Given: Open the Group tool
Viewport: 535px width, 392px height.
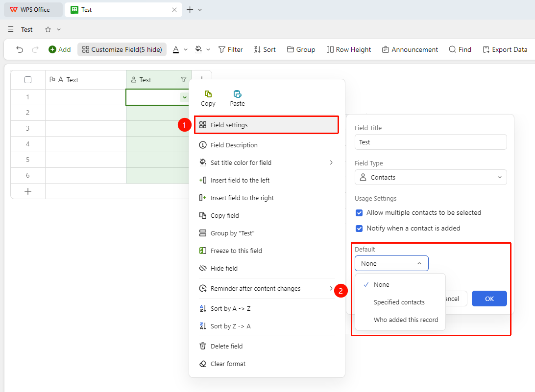Looking at the screenshot, I should coord(301,50).
